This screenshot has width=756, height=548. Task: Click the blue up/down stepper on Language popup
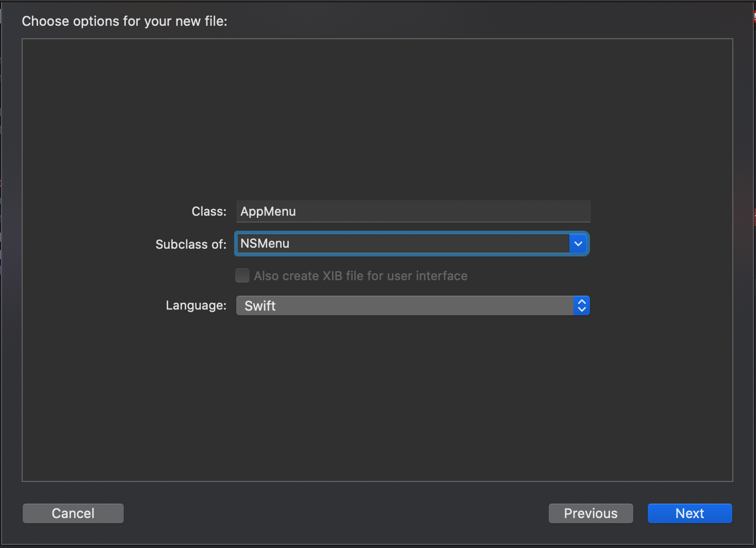(582, 305)
